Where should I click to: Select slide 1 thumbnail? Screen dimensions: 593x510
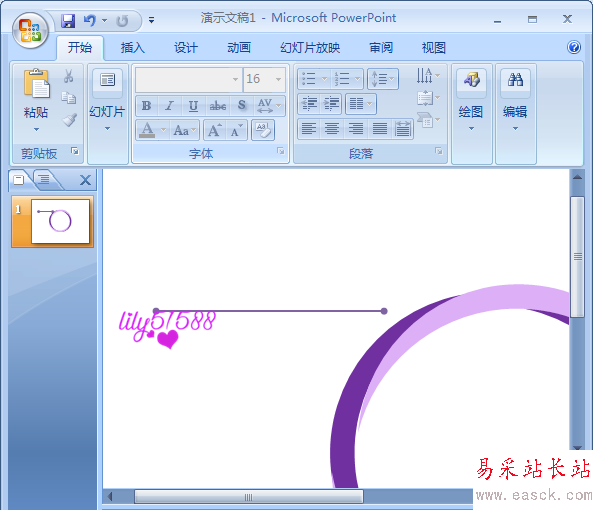pyautogui.click(x=61, y=222)
